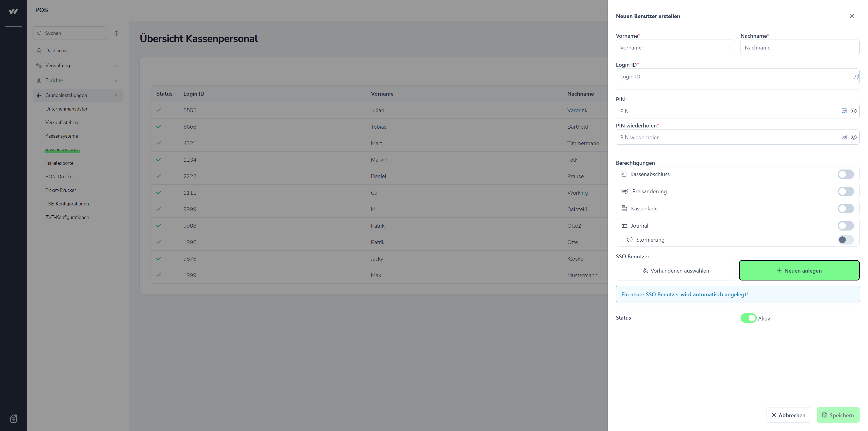The image size is (868, 431).
Task: Turn on Preisänderung permission switch
Action: point(845,191)
